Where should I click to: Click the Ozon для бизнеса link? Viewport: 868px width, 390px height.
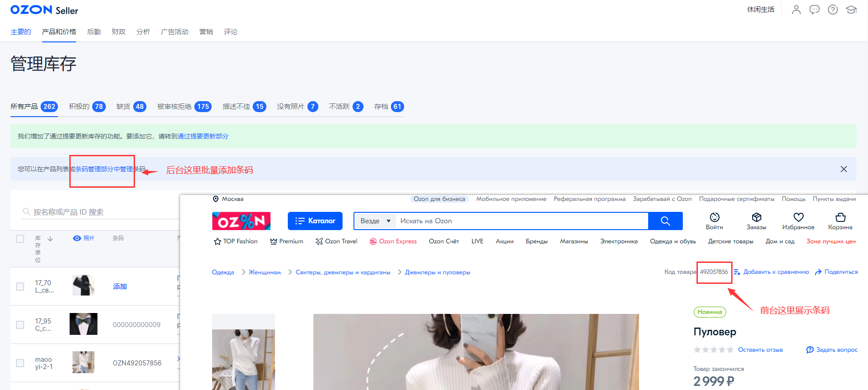439,199
